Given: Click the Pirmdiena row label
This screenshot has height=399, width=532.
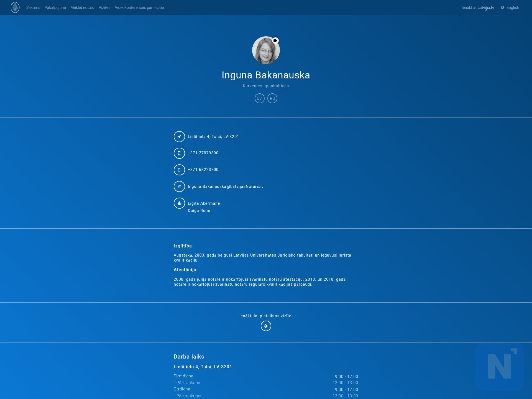Looking at the screenshot, I should click(x=183, y=376).
